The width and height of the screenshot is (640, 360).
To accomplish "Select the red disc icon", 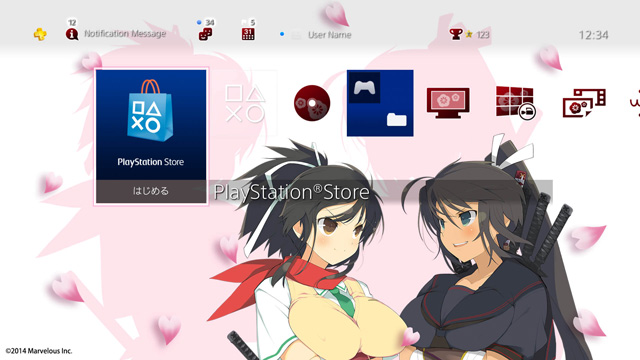I will (x=312, y=103).
